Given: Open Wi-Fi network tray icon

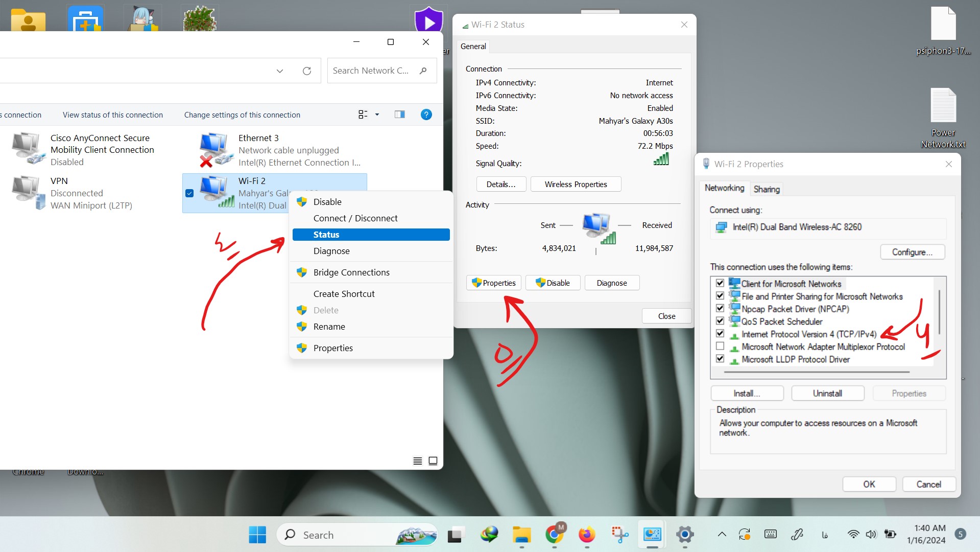Looking at the screenshot, I should pos(853,535).
